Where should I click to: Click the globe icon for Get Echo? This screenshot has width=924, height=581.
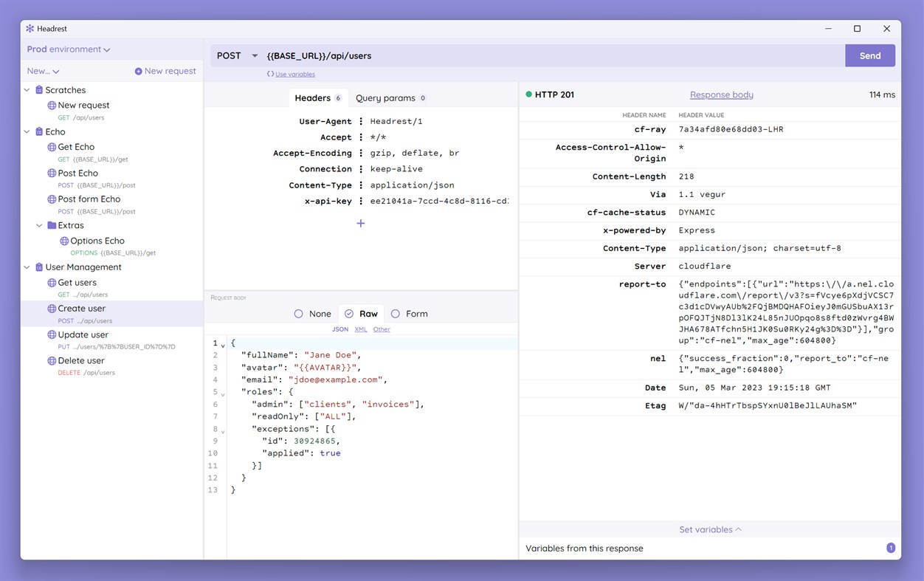click(x=52, y=147)
